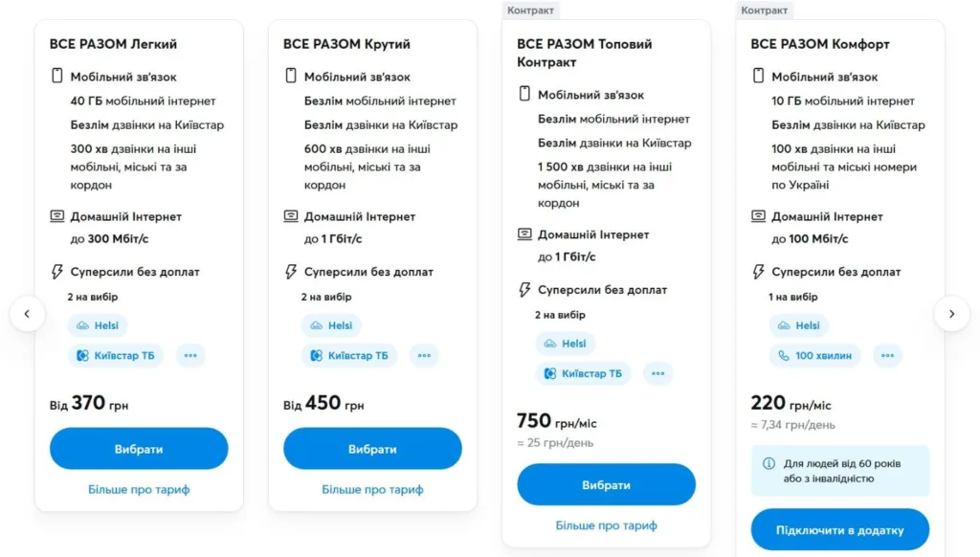Open more supersily with the ellipsis in ВСЕ РАЗОМ Легкий
The image size is (980, 557).
(x=190, y=355)
